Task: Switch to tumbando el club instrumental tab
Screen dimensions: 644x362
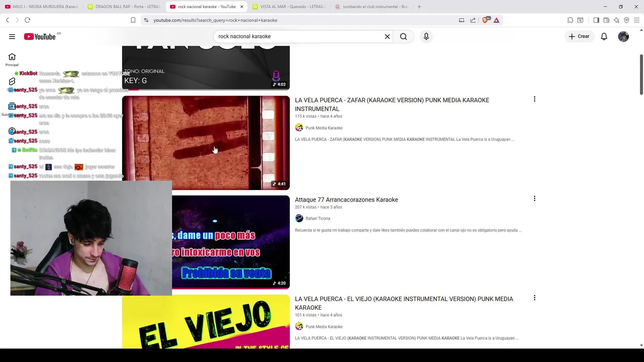Action: click(372, 7)
